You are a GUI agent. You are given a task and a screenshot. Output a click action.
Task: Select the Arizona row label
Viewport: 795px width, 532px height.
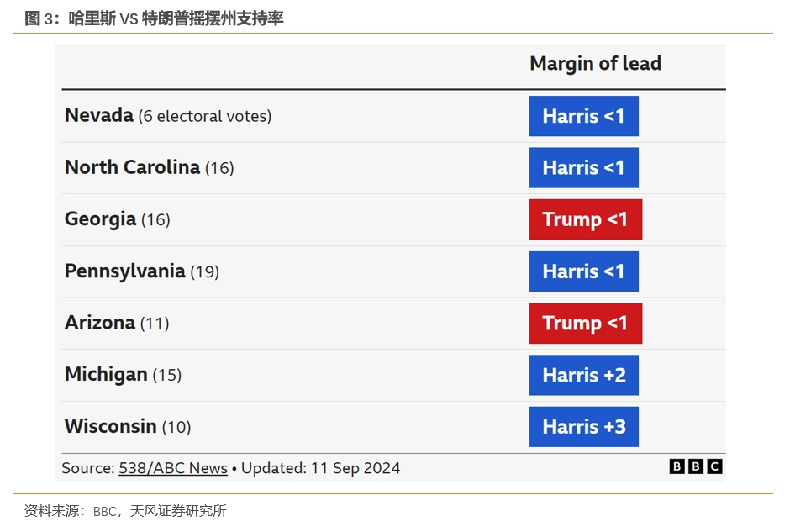(x=100, y=323)
